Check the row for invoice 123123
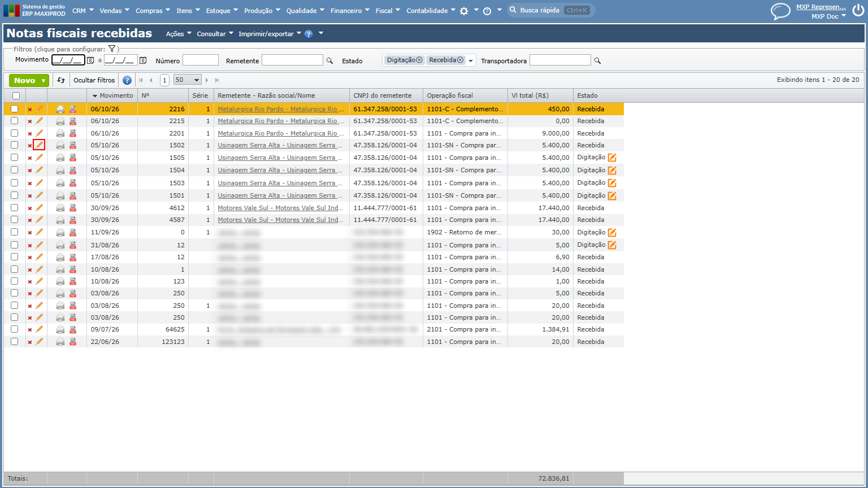 (x=14, y=342)
